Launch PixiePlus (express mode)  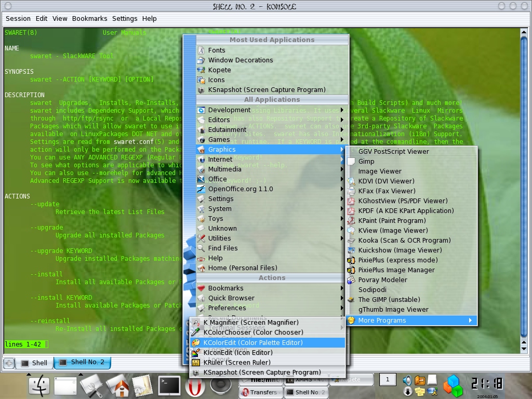[411, 260]
